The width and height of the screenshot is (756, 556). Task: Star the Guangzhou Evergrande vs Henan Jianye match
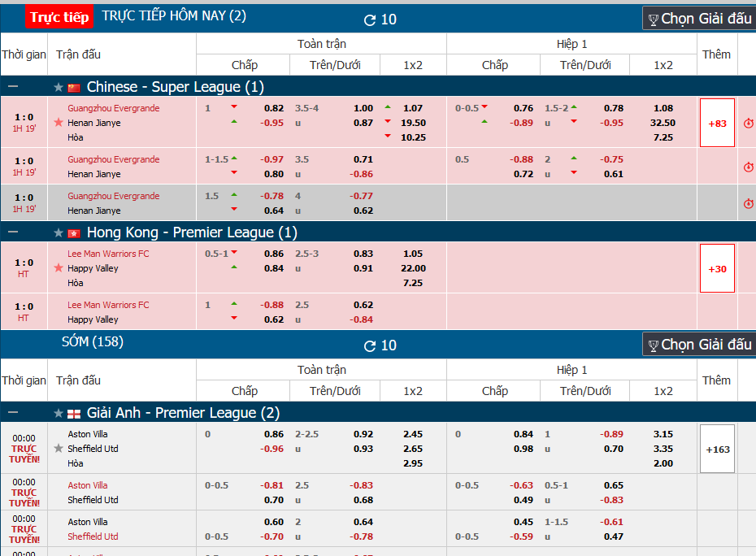tap(59, 123)
